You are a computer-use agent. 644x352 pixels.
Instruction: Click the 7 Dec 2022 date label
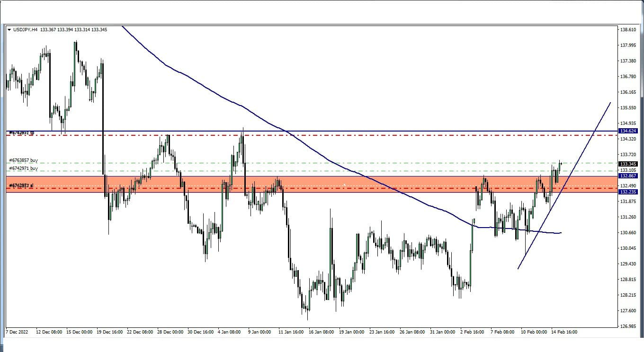17,332
